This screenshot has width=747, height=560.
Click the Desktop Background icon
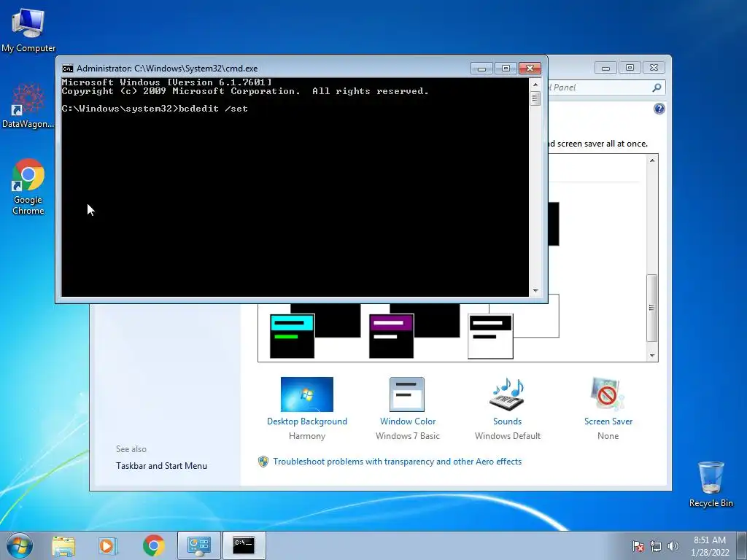click(307, 394)
